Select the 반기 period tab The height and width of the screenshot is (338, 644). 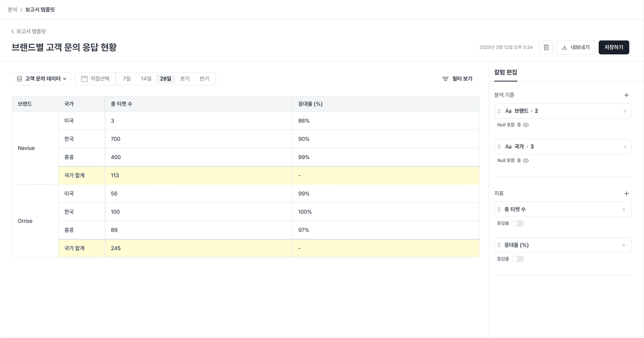click(204, 79)
